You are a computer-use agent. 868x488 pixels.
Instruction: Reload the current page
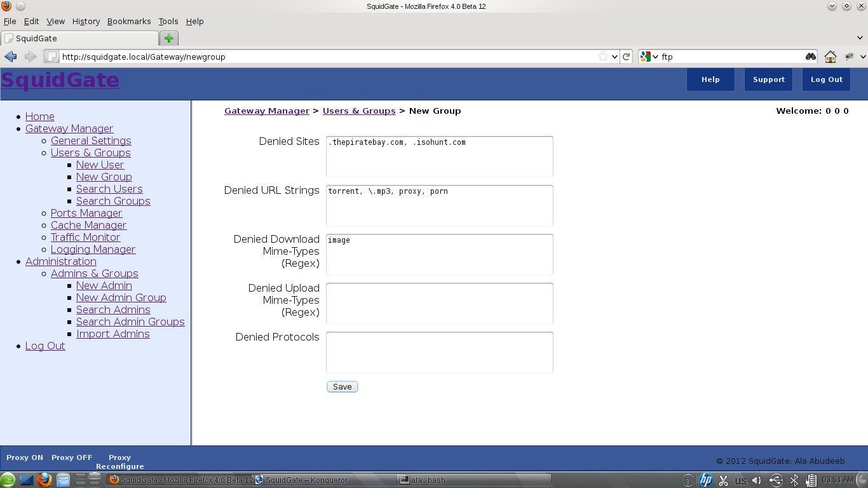pos(626,57)
